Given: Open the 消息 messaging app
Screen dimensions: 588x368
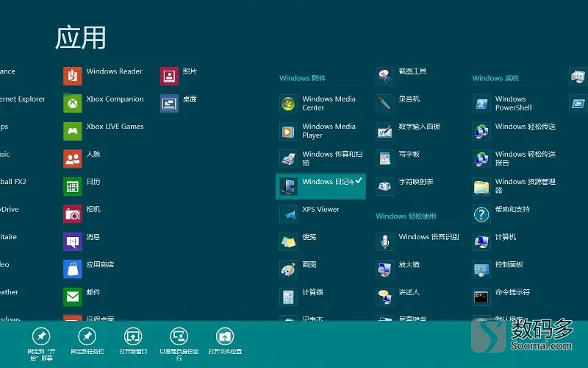Looking at the screenshot, I should (82, 241).
